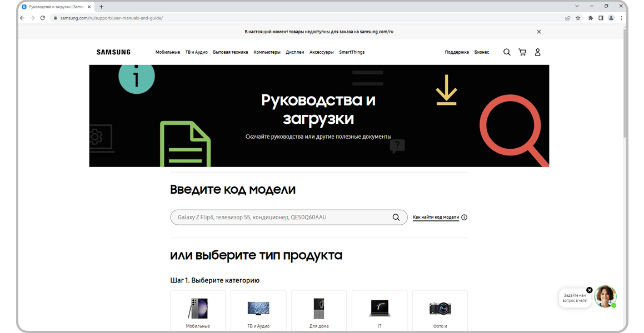Click the search icon inside model code field

point(396,218)
